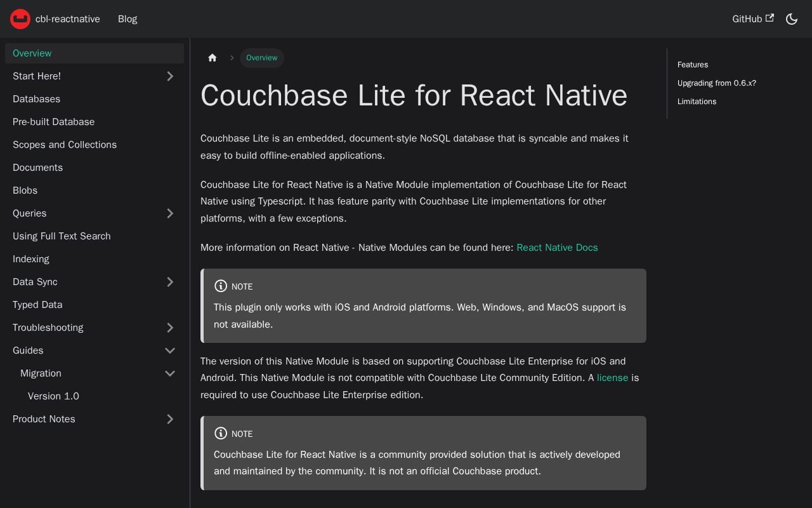This screenshot has width=812, height=508.
Task: Click the info icon in the community solution note
Action: coord(221,433)
